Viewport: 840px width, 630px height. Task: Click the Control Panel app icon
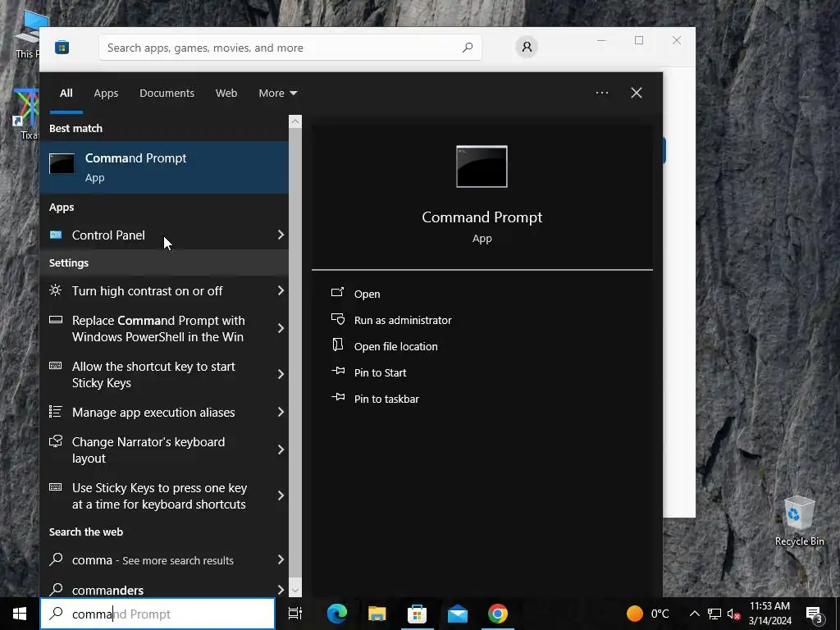click(x=56, y=235)
